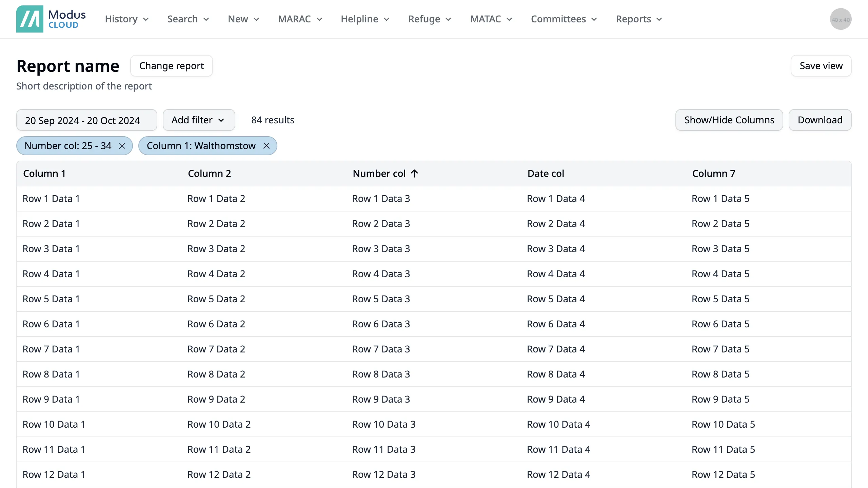
Task: Expand the Committees menu
Action: tap(564, 19)
